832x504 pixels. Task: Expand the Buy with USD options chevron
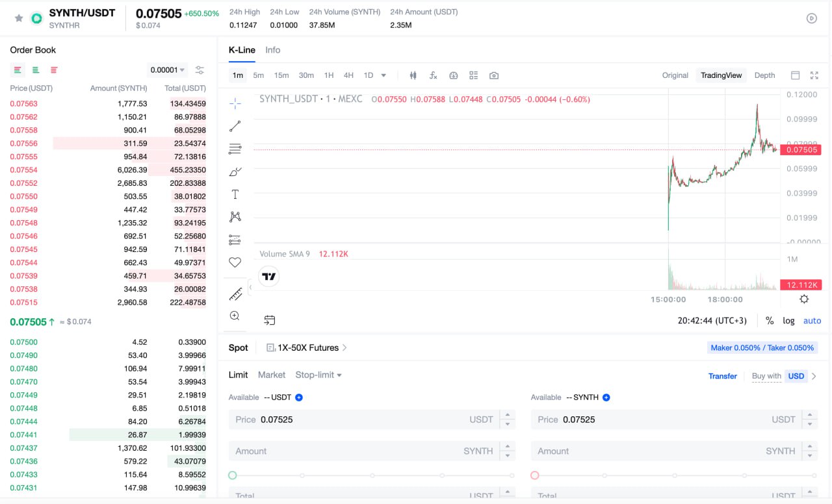click(814, 376)
